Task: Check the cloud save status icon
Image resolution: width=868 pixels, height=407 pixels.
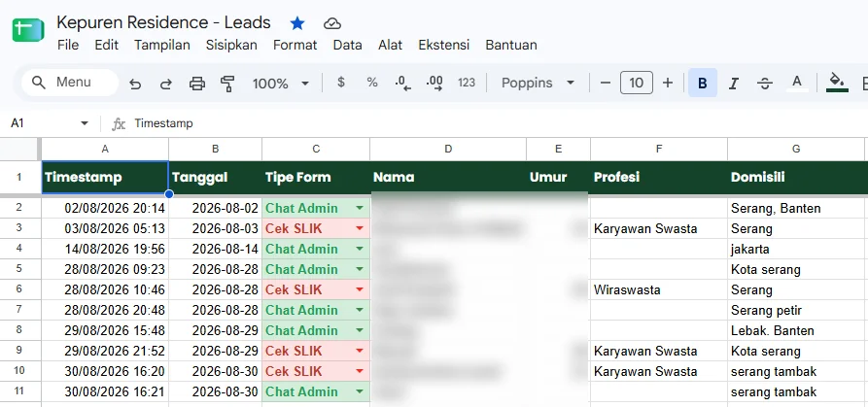Action: 331,23
